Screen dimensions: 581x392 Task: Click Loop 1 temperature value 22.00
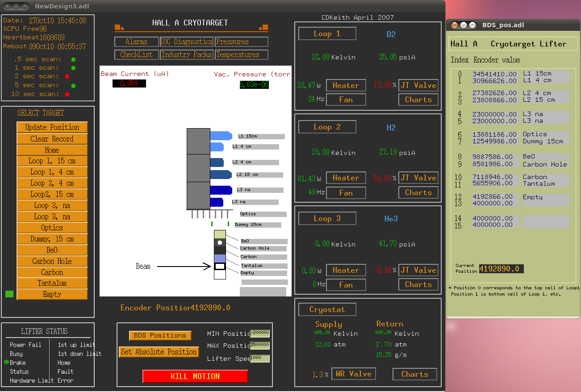(x=321, y=57)
